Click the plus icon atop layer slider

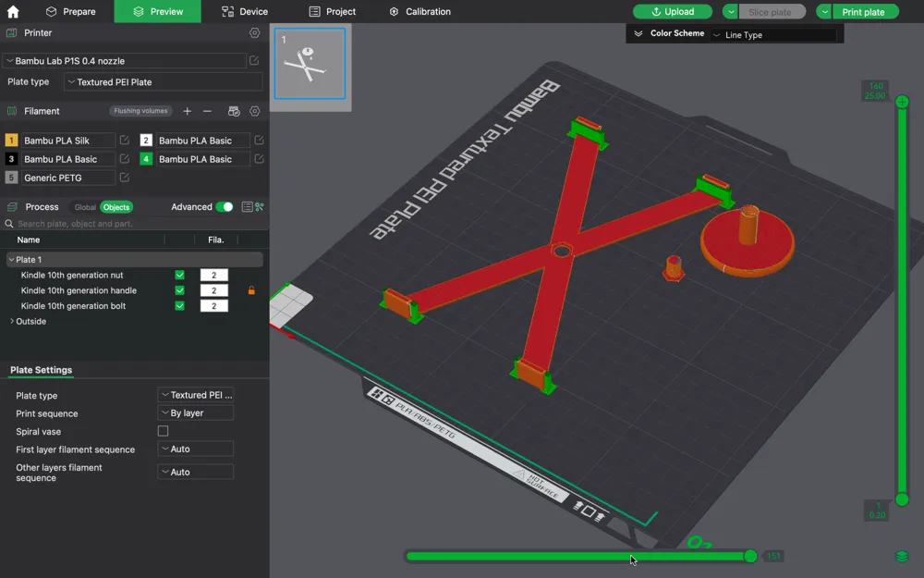[x=902, y=102]
